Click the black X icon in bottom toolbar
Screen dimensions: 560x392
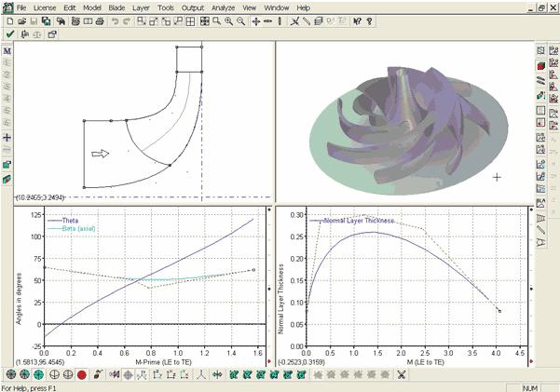coord(402,375)
